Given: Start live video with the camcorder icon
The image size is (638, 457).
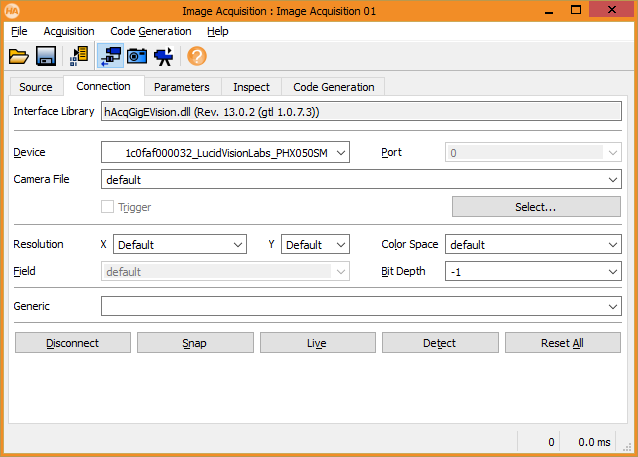Looking at the screenshot, I should (164, 56).
